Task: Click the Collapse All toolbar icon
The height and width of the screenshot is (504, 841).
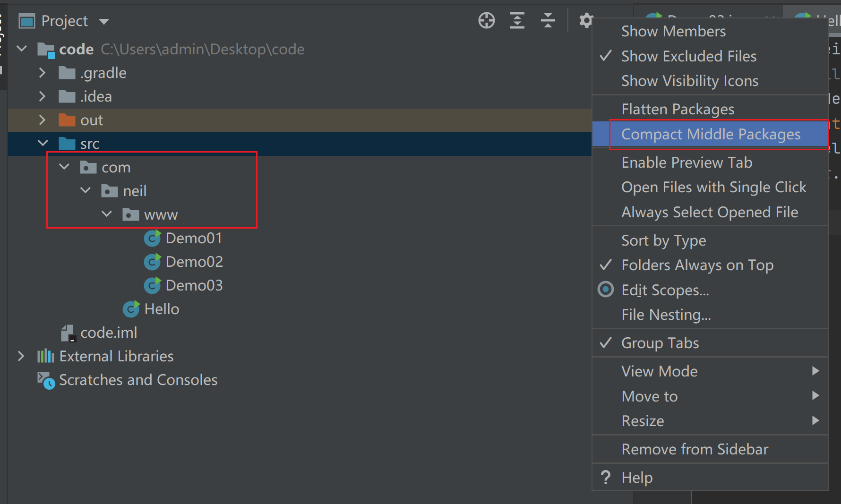Action: click(548, 21)
